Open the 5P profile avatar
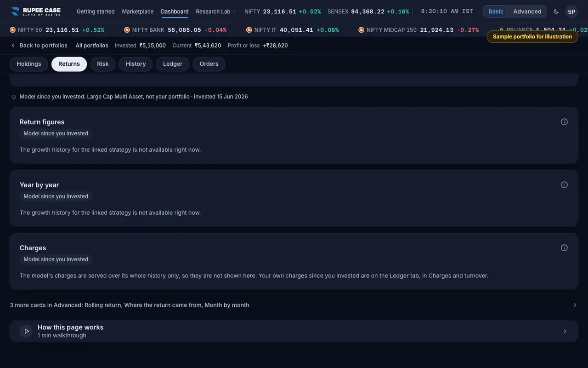588x368 pixels. click(x=571, y=11)
